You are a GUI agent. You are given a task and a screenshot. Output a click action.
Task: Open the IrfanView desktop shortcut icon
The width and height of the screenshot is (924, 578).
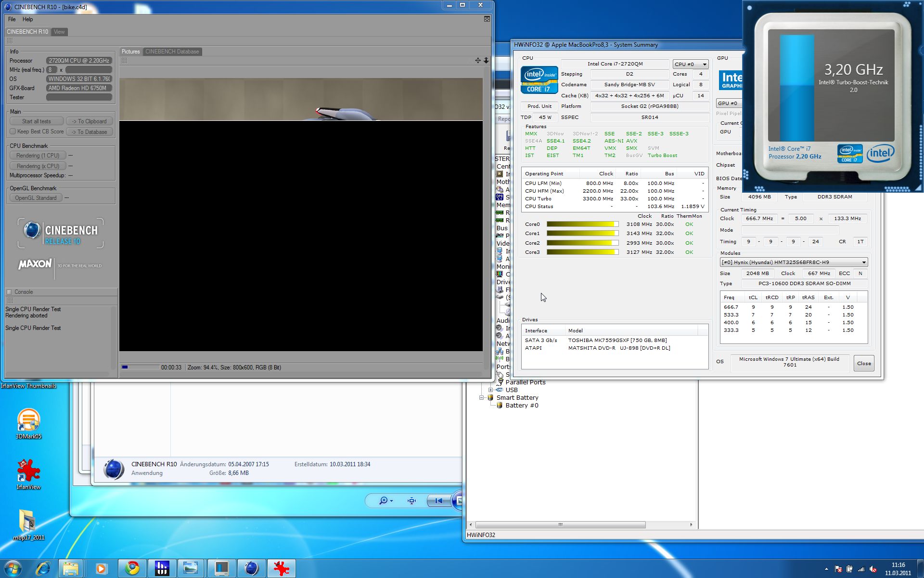(28, 471)
